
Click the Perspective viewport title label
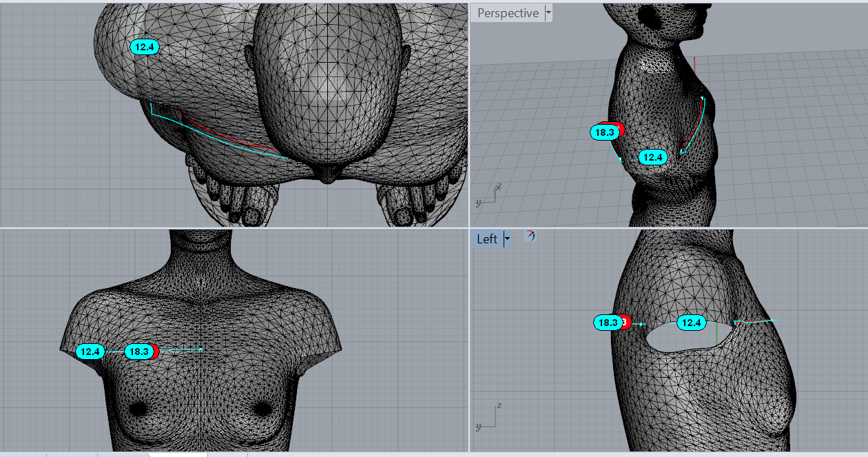tap(508, 13)
